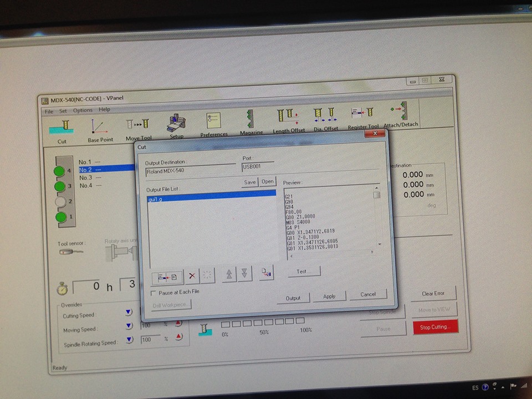Delete selected file with the red X button
Screen dimensions: 532x399
coord(192,275)
